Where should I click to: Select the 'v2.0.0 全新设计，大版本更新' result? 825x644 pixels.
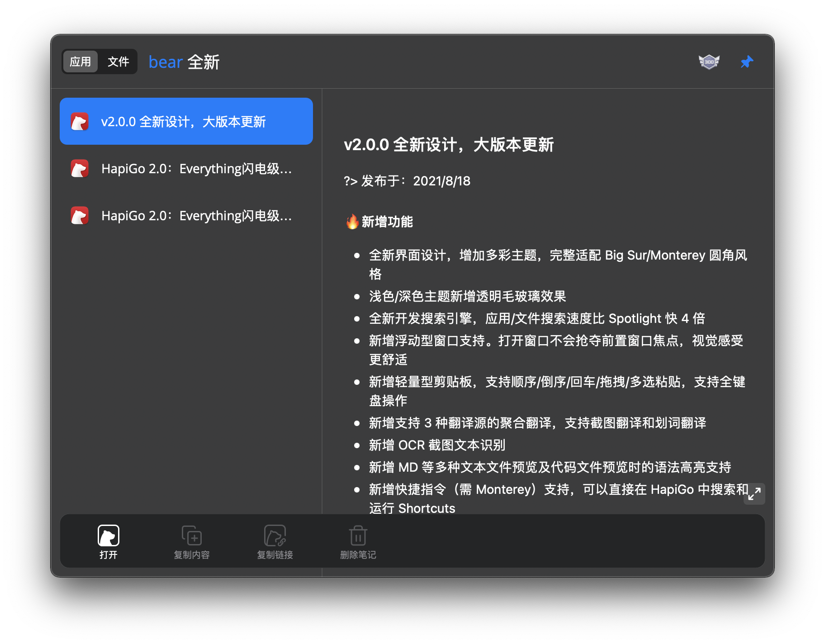click(x=186, y=121)
